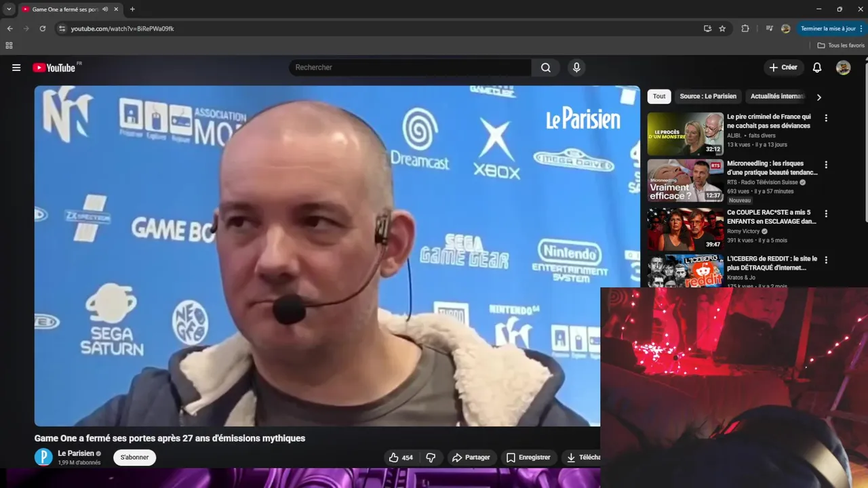Save the video with Enregistrer
Screen dimensions: 868x488
click(528, 457)
